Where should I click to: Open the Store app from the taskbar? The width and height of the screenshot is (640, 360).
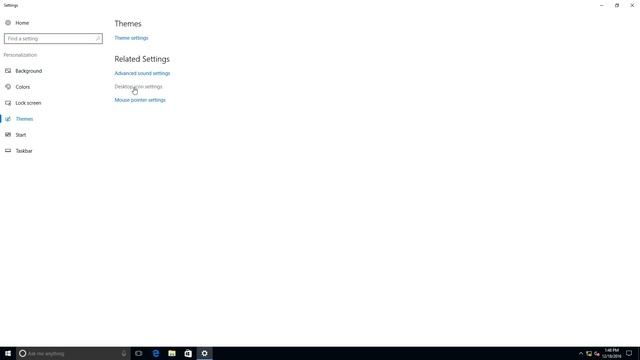click(188, 353)
